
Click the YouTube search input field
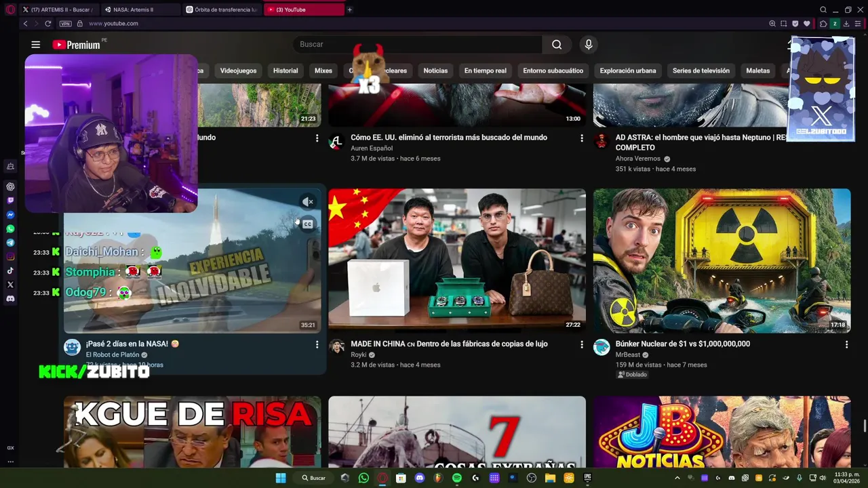[418, 45]
